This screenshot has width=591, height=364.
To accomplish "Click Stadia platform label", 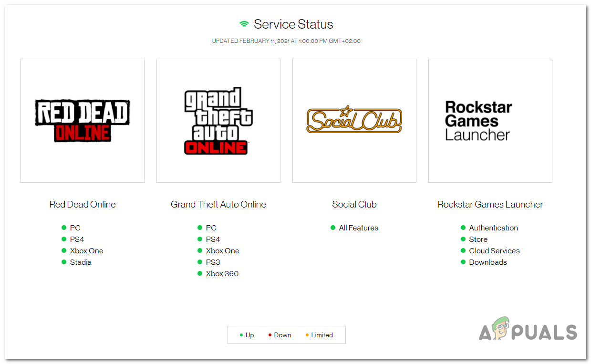I will 81,262.
